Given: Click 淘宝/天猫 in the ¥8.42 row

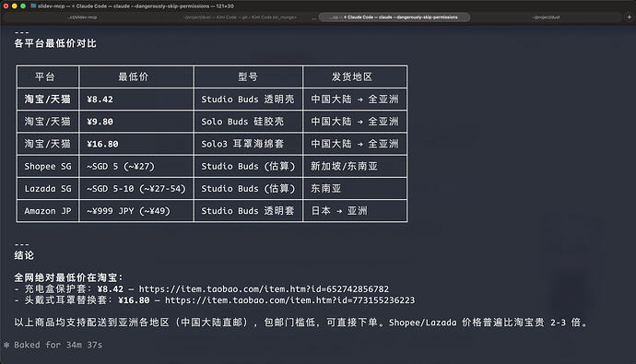Looking at the screenshot, I should [47, 100].
